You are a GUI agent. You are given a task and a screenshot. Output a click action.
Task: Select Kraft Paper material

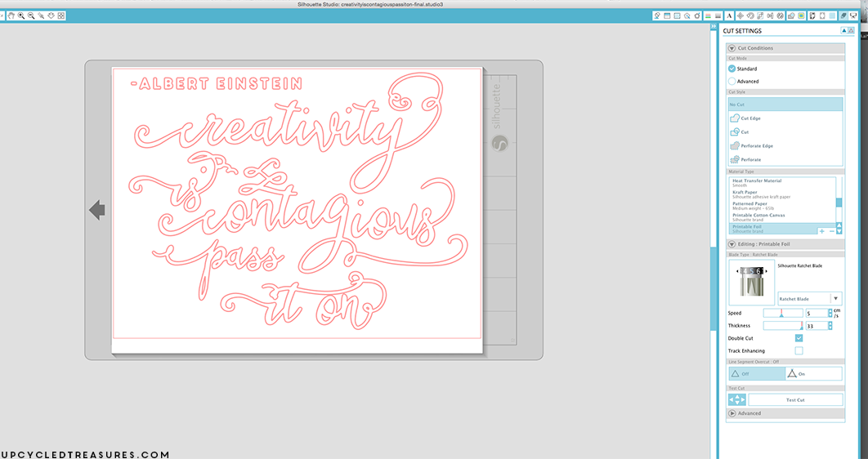tap(782, 194)
